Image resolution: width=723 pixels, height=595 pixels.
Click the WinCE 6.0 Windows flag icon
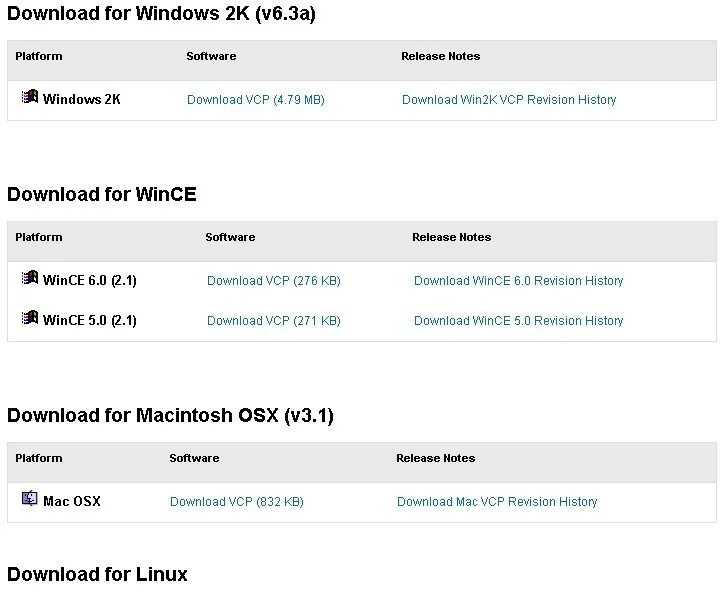pyautogui.click(x=29, y=279)
